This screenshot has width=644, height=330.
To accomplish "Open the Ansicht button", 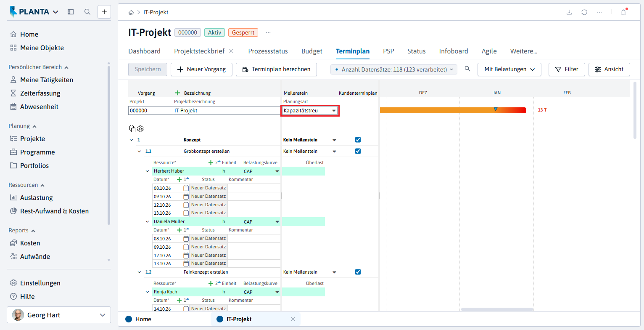I will click(609, 69).
